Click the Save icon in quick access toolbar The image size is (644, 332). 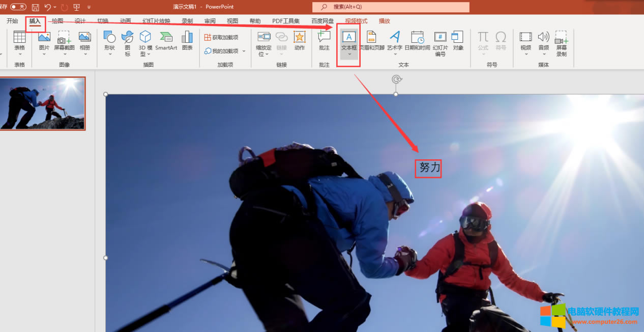point(35,7)
